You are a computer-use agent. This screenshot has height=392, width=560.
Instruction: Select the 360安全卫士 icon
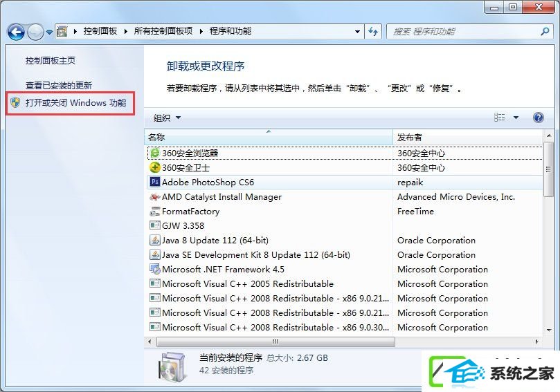155,167
